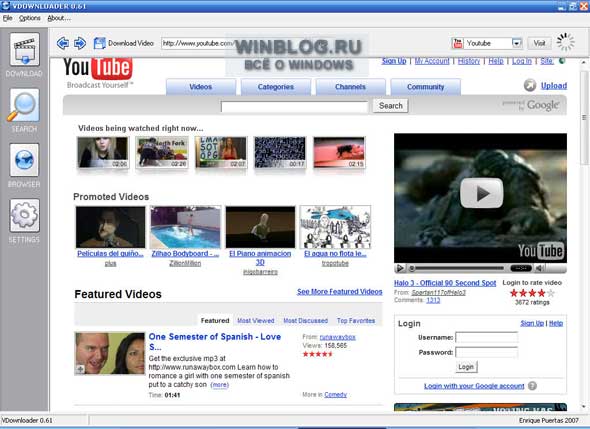The height and width of the screenshot is (429, 590).
Task: Select the Featured tab
Action: point(215,321)
